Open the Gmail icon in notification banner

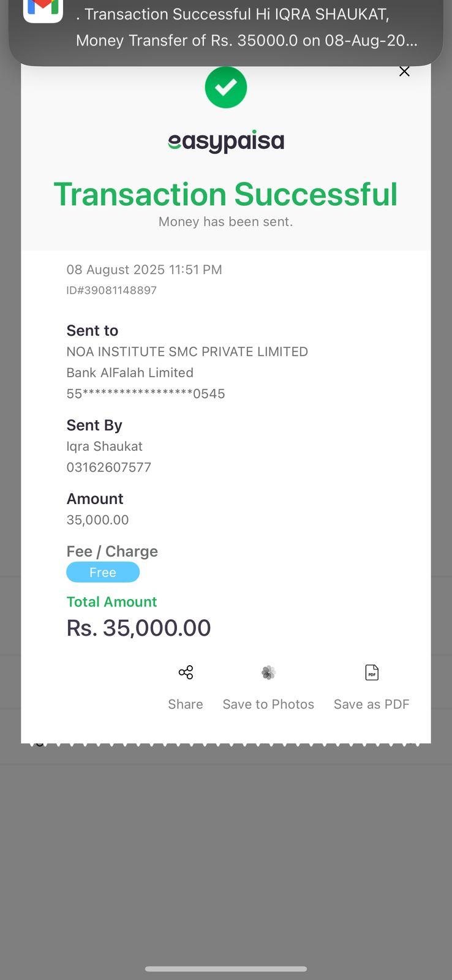43,9
